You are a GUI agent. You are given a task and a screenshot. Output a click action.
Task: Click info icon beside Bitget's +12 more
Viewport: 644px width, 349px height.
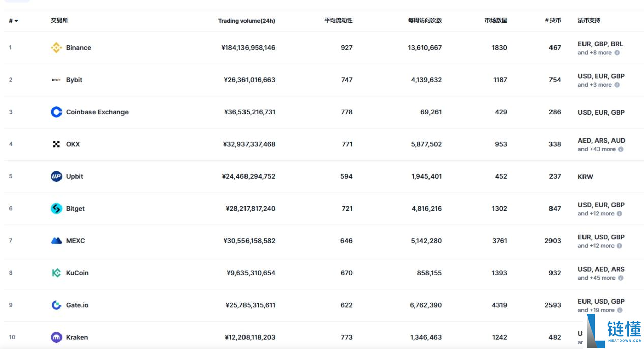[x=619, y=214]
